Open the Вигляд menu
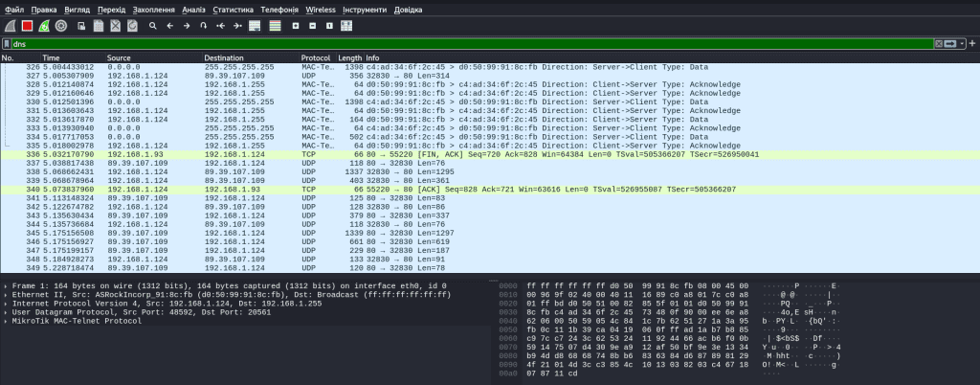The image size is (980, 385). tap(77, 10)
